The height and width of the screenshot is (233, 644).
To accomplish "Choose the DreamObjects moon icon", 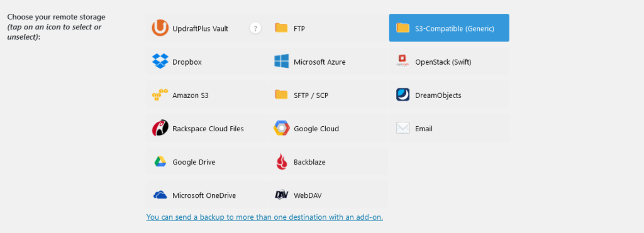I will [402, 95].
